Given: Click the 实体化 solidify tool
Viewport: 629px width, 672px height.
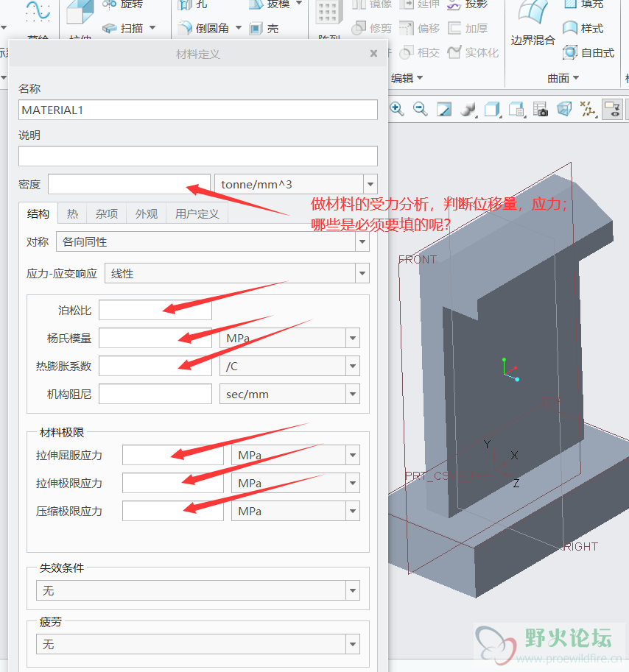Looking at the screenshot, I should tap(473, 53).
